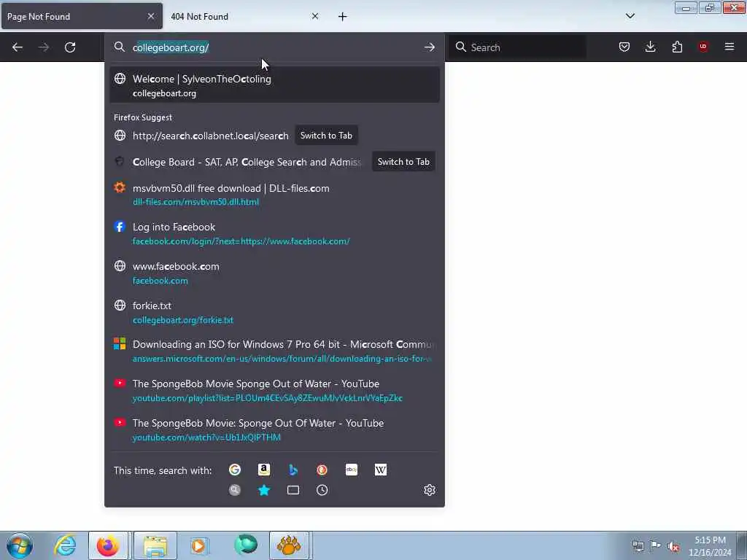747x560 pixels.
Task: Open the uBlock Origin extension icon
Action: [x=703, y=47]
